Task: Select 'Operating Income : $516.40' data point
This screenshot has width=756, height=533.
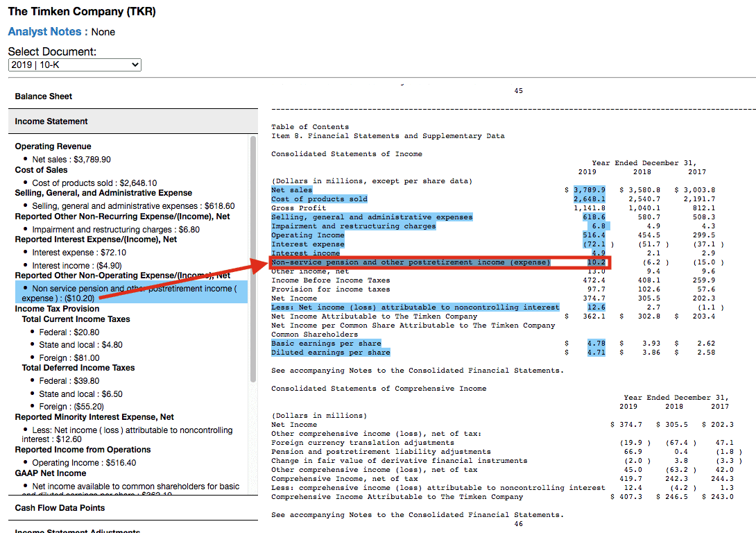Action: coord(84,463)
